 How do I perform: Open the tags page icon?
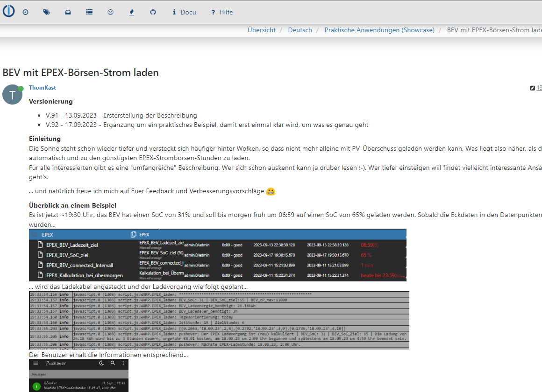47,12
